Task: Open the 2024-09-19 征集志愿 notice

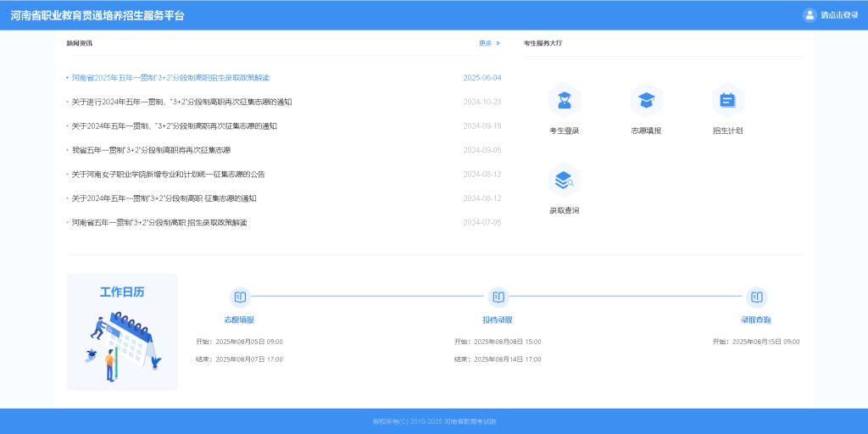Action: pyautogui.click(x=174, y=126)
